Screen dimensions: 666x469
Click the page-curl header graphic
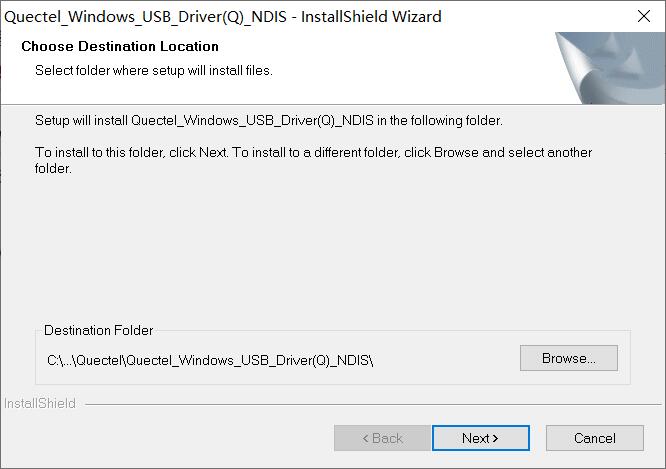point(610,68)
